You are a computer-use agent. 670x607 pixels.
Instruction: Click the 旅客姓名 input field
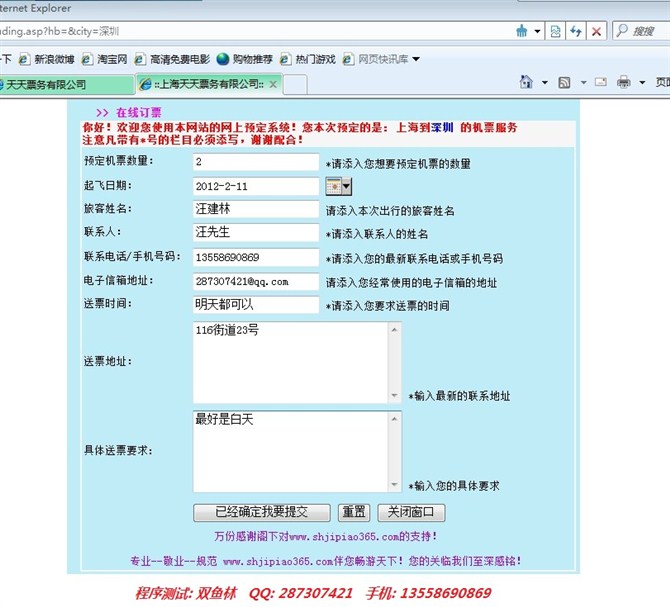coord(256,209)
